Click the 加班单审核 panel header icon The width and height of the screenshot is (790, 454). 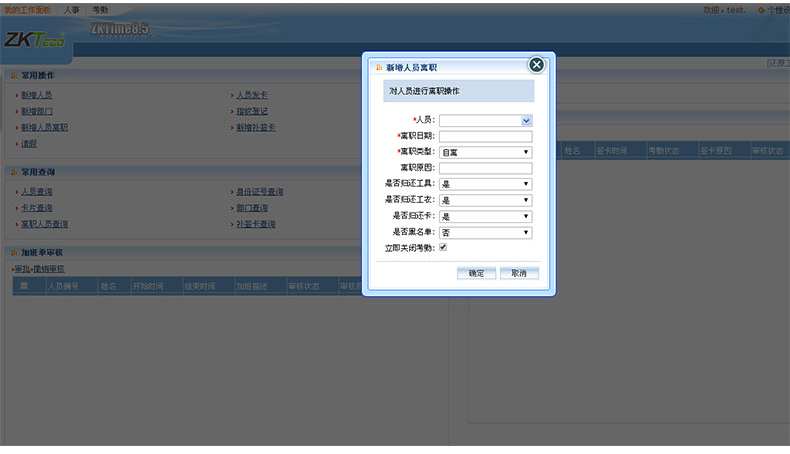[14, 253]
